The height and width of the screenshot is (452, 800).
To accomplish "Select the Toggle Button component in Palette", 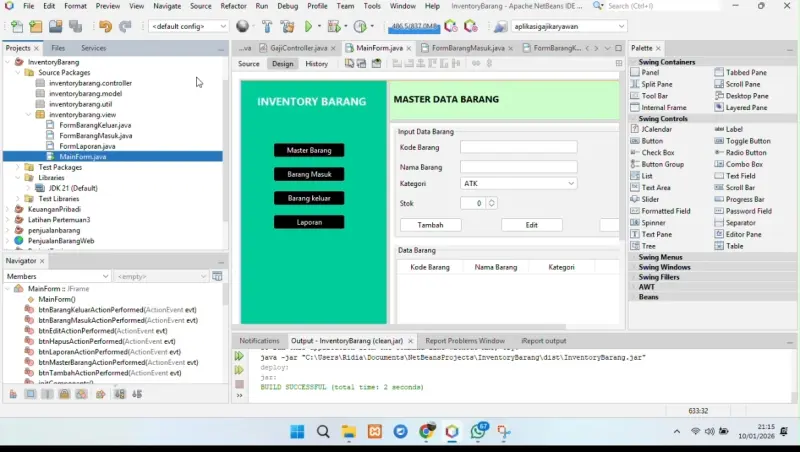I will point(747,141).
